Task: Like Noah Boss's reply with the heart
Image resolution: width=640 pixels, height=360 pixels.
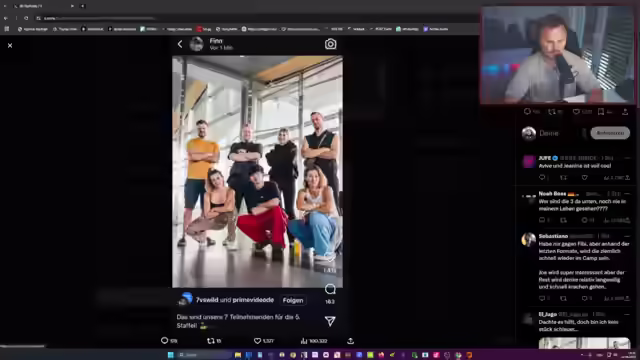Action: (584, 220)
